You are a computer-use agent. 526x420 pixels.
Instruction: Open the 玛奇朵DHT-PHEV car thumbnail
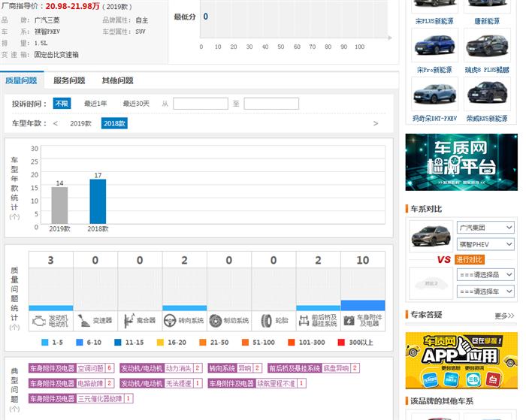[x=435, y=94]
